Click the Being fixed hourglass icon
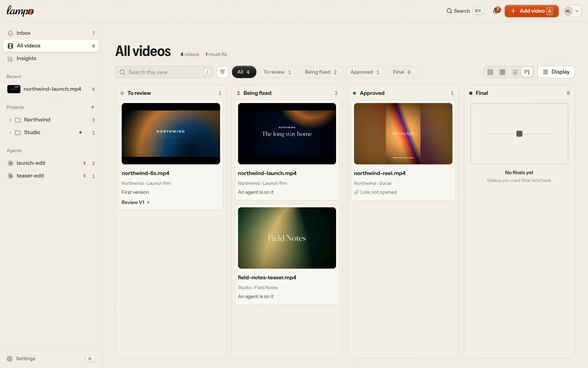Screen dimensions: 588x368 (238, 93)
